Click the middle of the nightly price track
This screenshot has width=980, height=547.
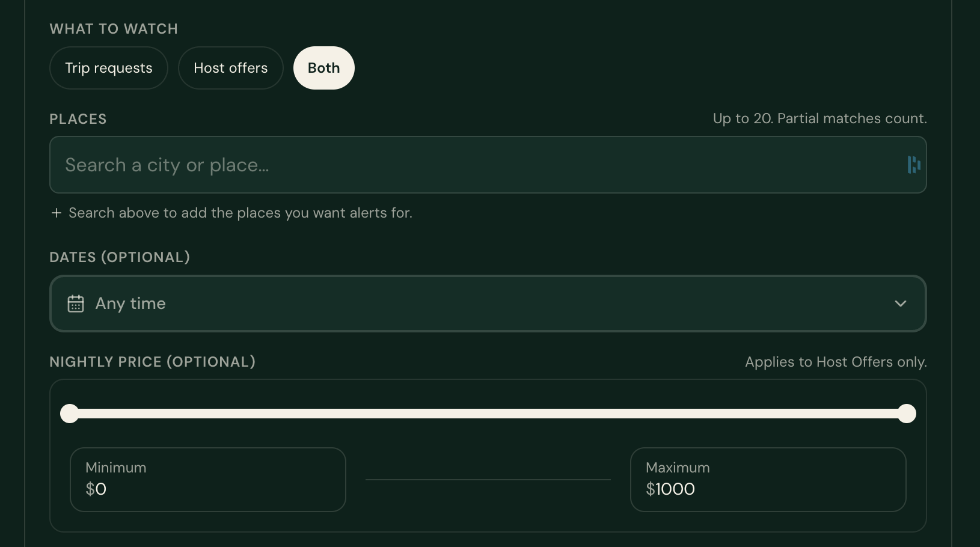(488, 414)
